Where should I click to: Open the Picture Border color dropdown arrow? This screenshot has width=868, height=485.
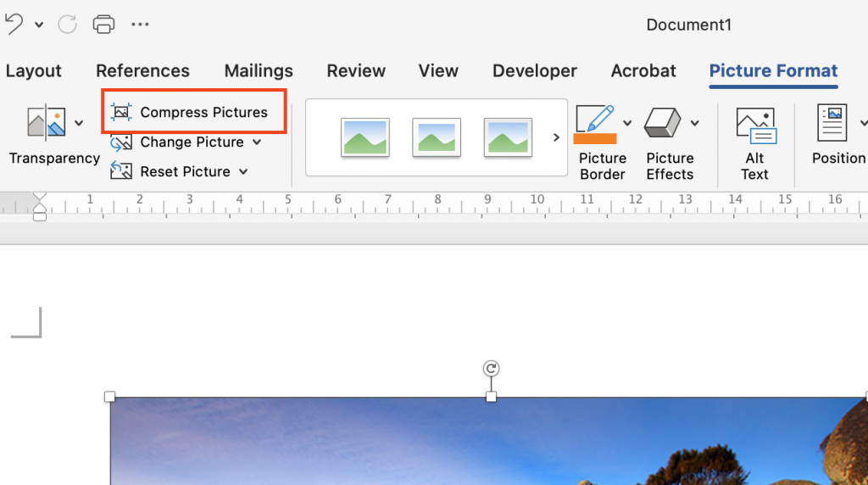coord(627,123)
